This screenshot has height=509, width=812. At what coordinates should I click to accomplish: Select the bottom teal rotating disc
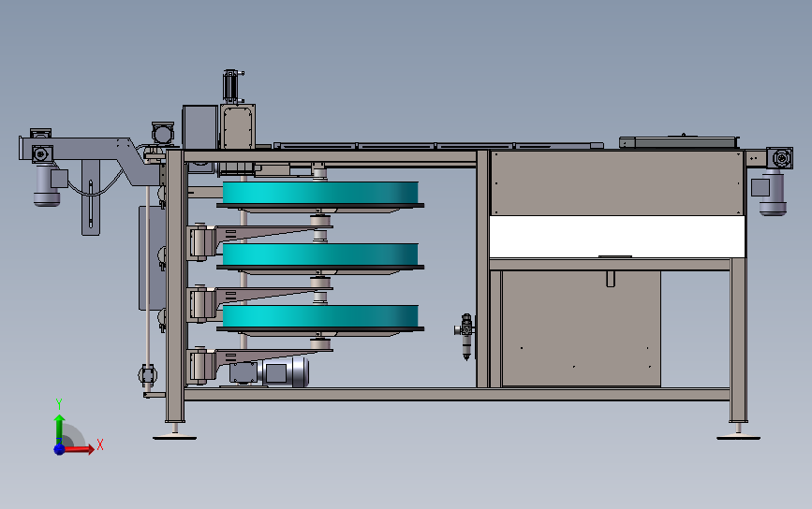pos(320,316)
